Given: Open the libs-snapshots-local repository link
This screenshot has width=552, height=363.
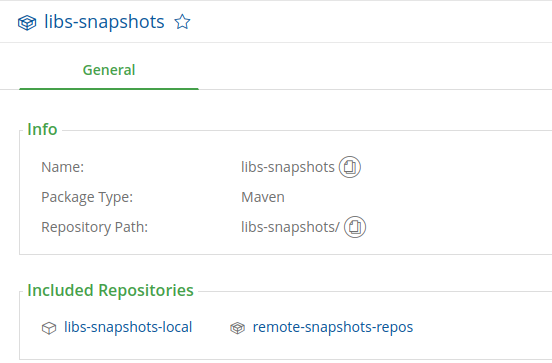Looking at the screenshot, I should pos(128,327).
